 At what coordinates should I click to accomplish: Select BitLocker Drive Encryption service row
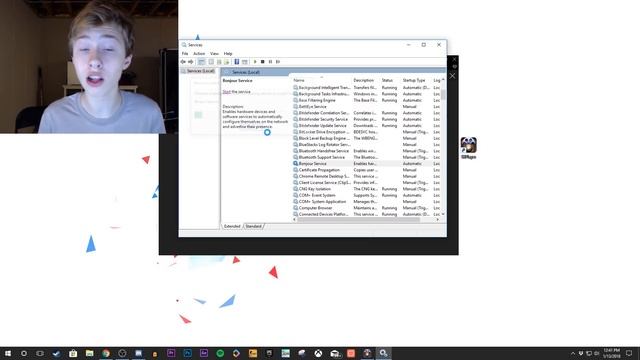(367, 132)
